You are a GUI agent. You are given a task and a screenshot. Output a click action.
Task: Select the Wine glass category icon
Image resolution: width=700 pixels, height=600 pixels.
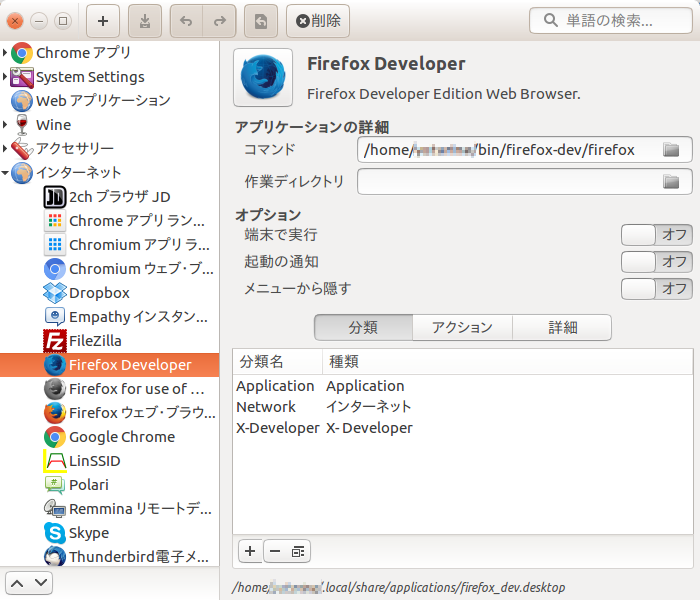point(22,125)
